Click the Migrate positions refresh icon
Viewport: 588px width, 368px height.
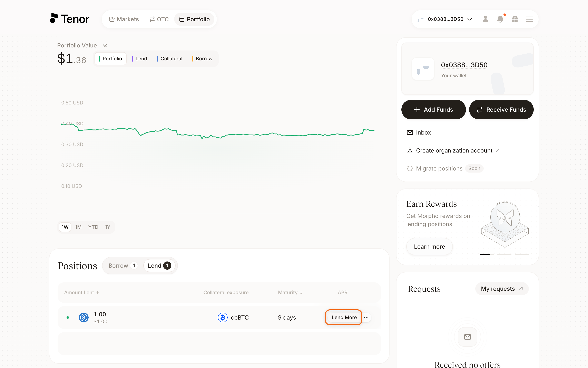point(410,169)
